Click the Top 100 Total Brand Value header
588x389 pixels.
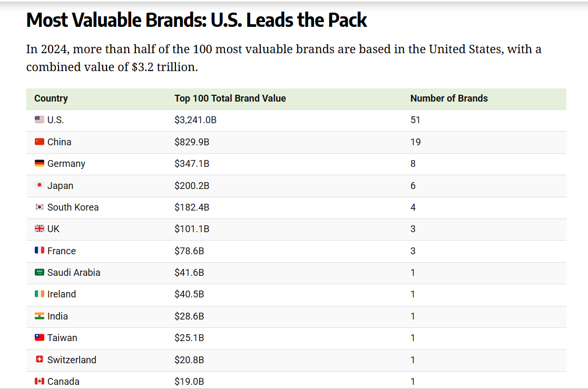click(x=230, y=98)
